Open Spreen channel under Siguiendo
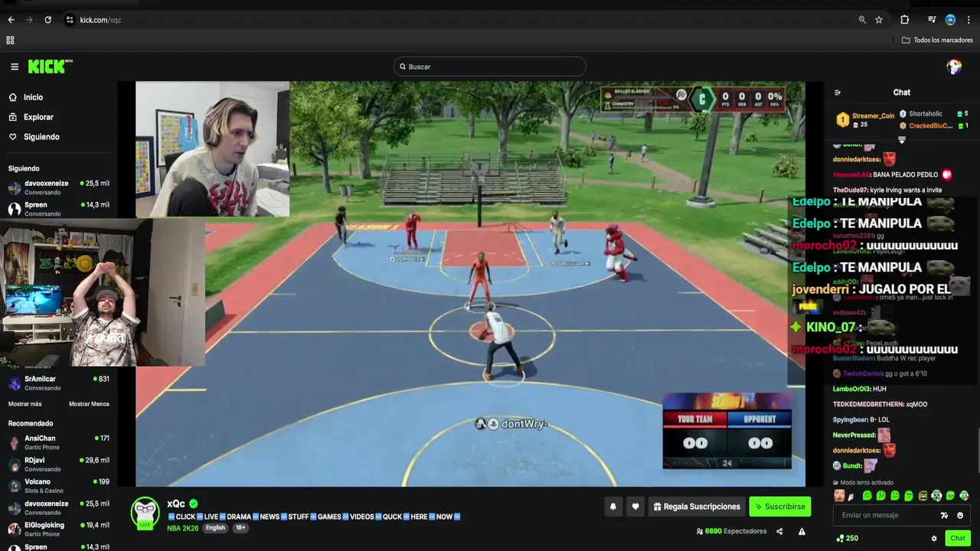This screenshot has height=551, width=980. [x=58, y=208]
